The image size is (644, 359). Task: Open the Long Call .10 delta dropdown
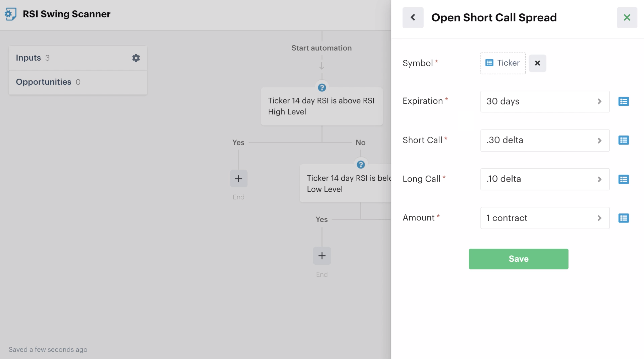click(x=545, y=179)
